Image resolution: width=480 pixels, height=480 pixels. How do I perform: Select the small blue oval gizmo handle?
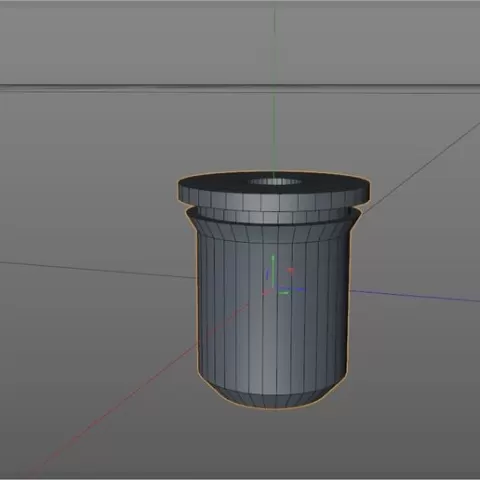267,275
